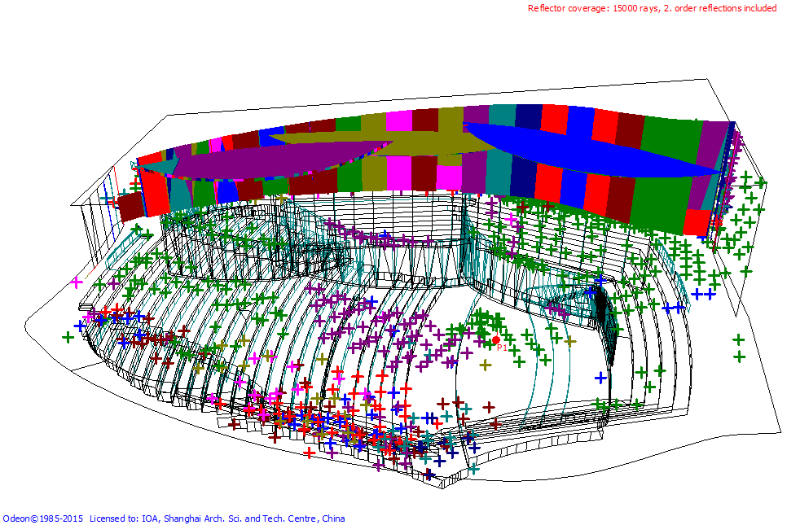Click the olive cross right of source P1
Screen dimensions: 800x525
tap(569, 341)
